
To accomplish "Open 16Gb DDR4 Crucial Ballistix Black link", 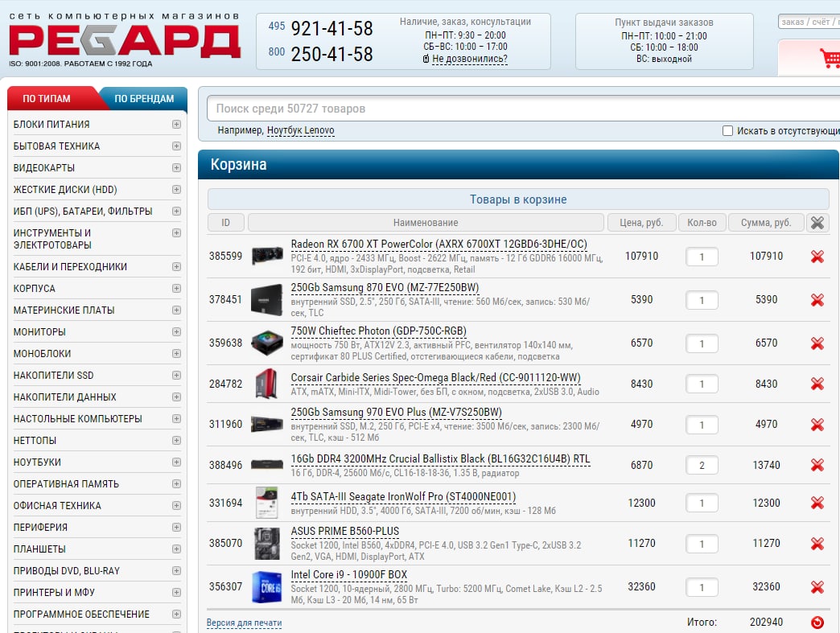I will pos(440,459).
